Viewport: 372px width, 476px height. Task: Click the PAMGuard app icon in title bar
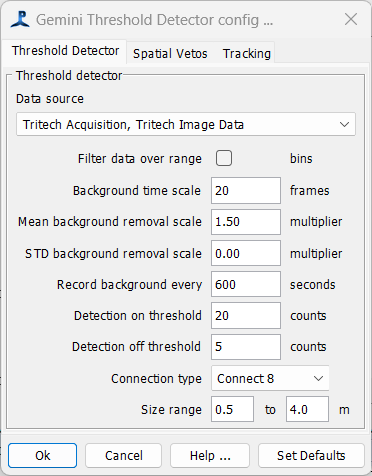(x=20, y=19)
